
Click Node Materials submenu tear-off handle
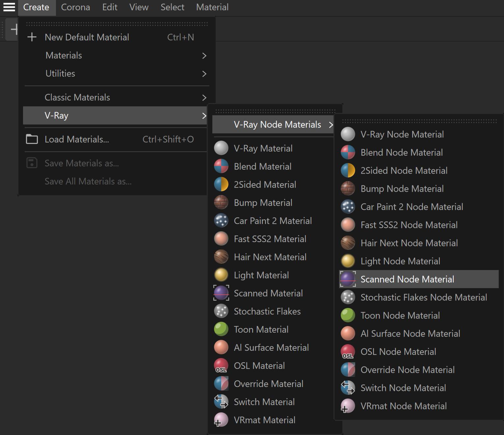(x=419, y=121)
